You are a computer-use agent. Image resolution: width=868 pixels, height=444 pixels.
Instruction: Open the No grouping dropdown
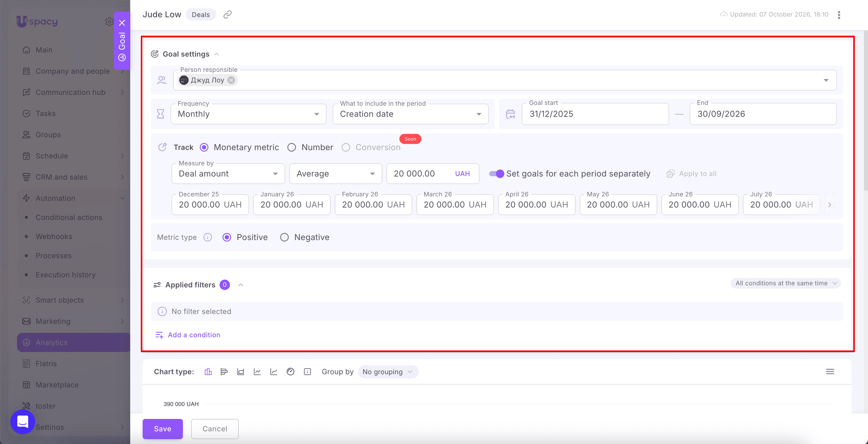(388, 372)
